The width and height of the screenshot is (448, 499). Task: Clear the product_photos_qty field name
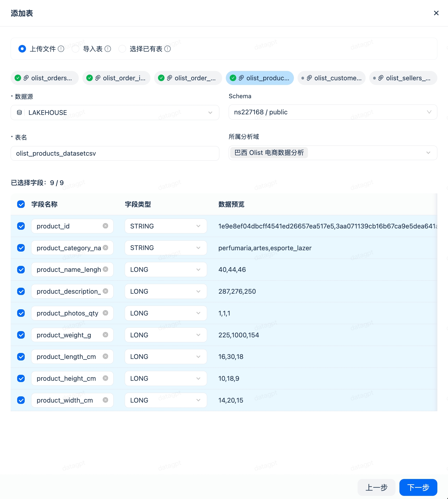coord(105,313)
